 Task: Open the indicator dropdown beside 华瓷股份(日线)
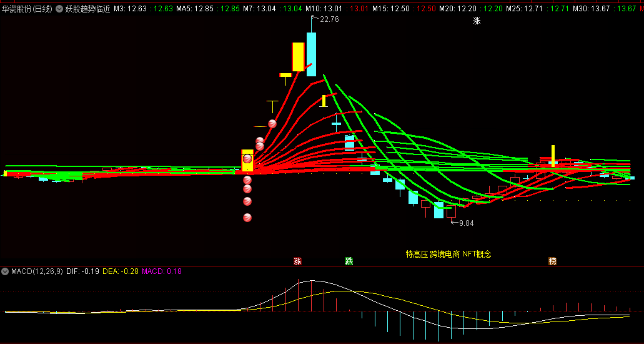coord(59,9)
